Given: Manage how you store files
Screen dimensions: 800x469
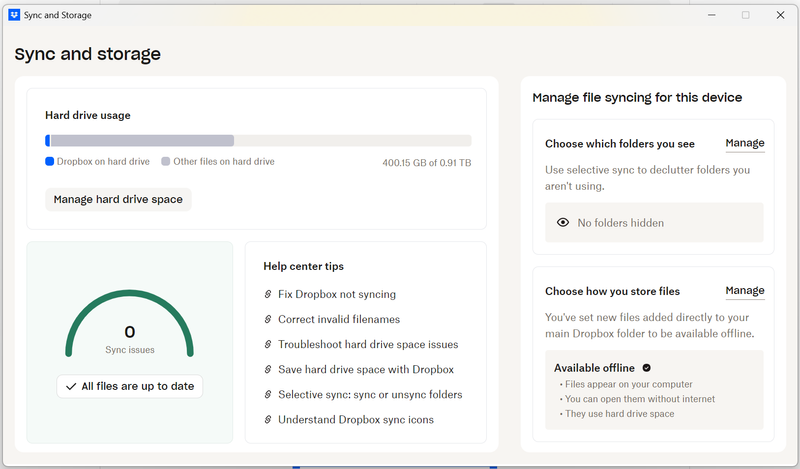Looking at the screenshot, I should (744, 291).
